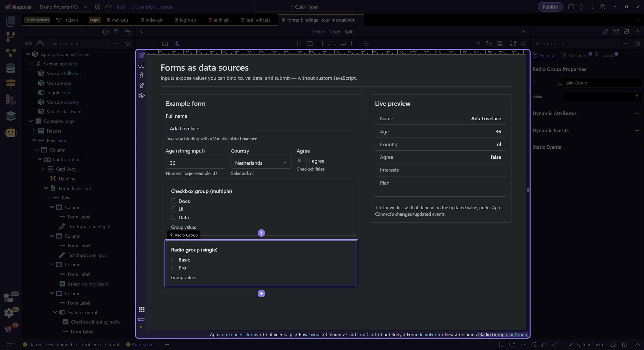Select the Pro radio button
This screenshot has height=350, width=644.
click(x=174, y=268)
